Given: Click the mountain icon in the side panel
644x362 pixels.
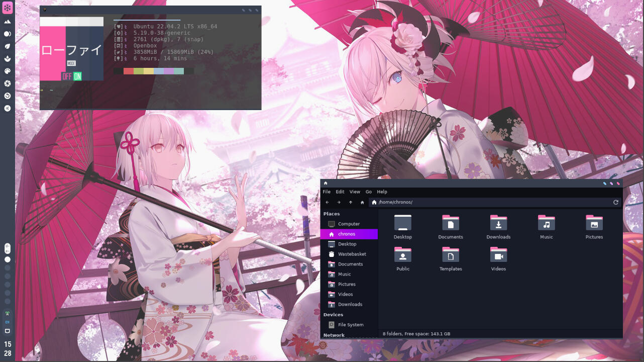Looking at the screenshot, I should 8,22.
